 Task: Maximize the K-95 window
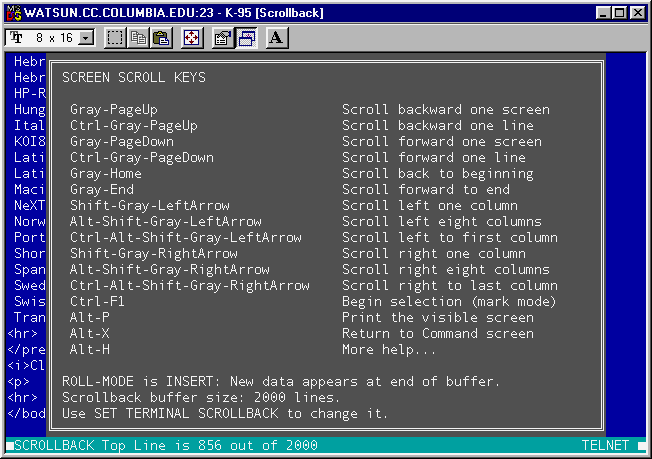pos(619,13)
